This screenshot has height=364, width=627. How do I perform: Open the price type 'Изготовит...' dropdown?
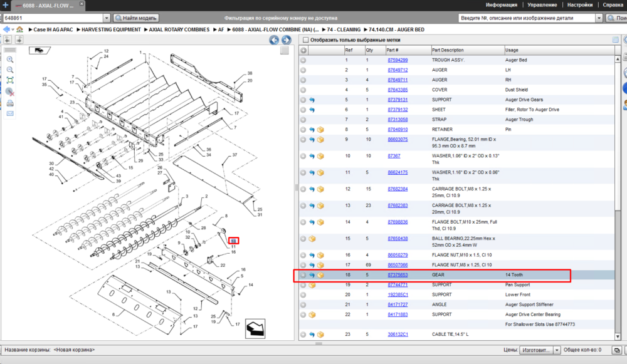click(x=557, y=350)
